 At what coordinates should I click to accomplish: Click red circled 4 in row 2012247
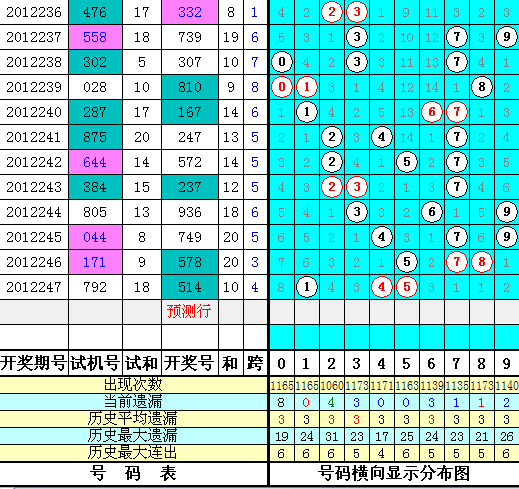tap(382, 287)
